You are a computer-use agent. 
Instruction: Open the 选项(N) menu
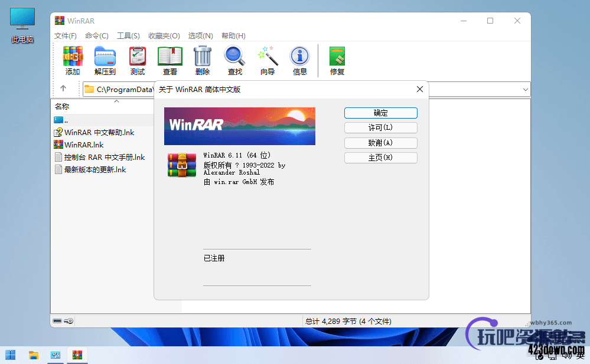pyautogui.click(x=201, y=36)
